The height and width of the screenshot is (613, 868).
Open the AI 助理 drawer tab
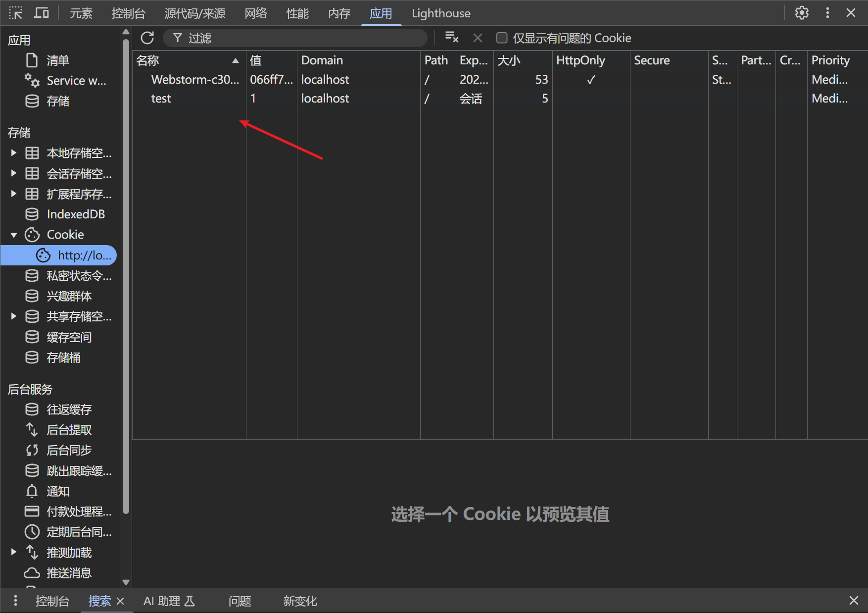click(169, 601)
